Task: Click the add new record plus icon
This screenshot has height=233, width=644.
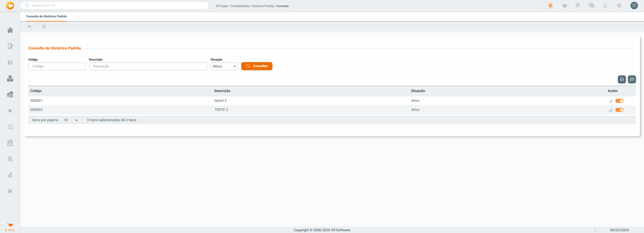Action: [x=44, y=27]
